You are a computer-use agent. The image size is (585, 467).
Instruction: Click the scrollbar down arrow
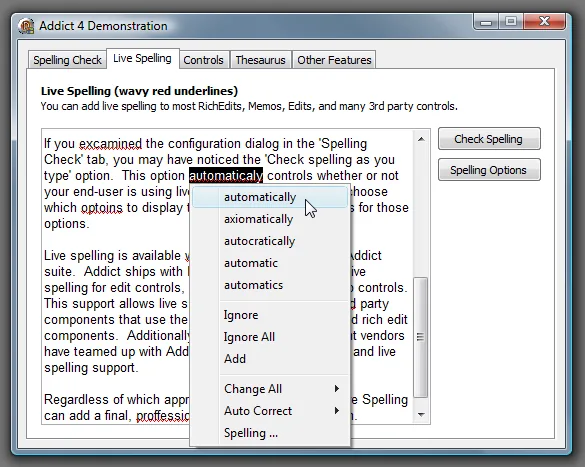421,414
